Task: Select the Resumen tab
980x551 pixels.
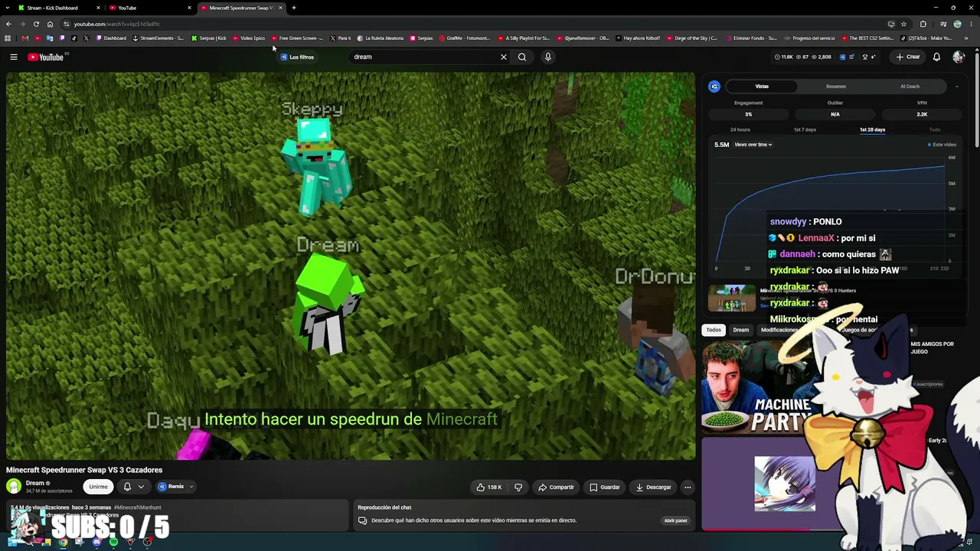Action: pyautogui.click(x=836, y=86)
